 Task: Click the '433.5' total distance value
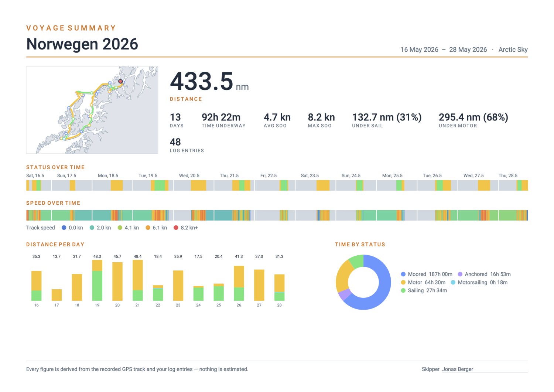(202, 81)
